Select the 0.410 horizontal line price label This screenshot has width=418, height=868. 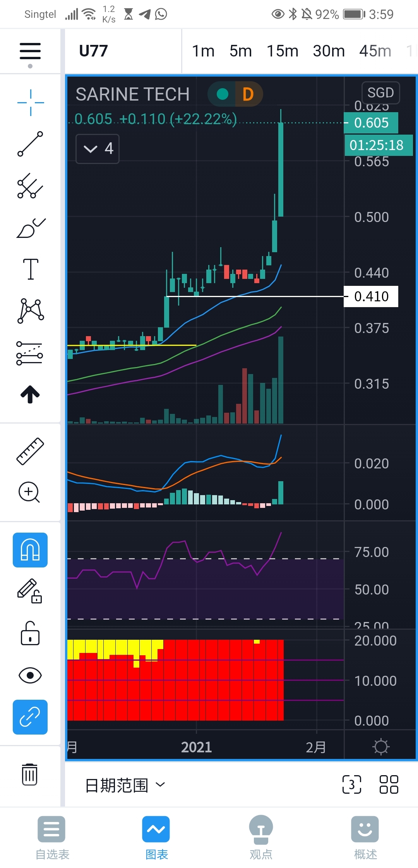(371, 296)
